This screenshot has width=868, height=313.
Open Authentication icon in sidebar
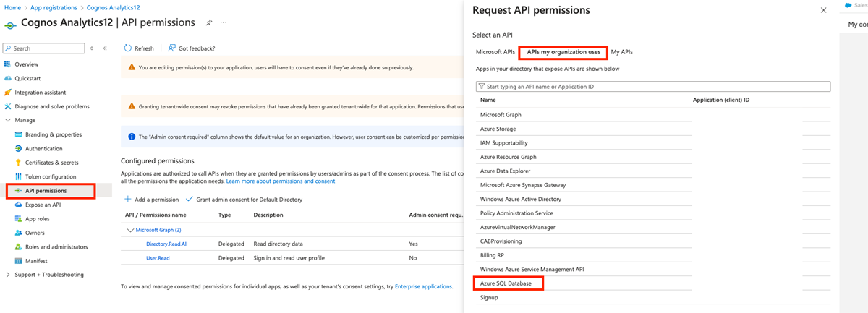pos(19,149)
